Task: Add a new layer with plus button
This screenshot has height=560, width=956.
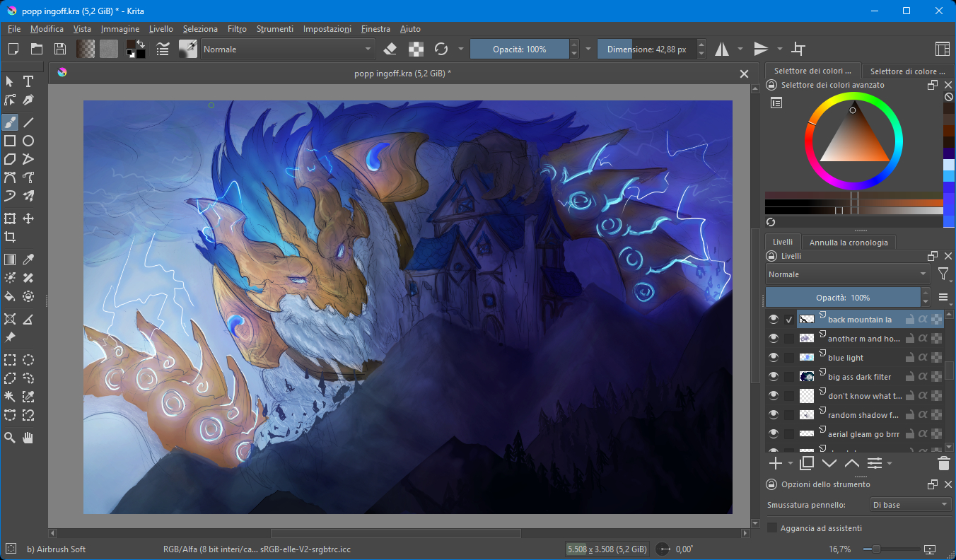Action: tap(775, 463)
